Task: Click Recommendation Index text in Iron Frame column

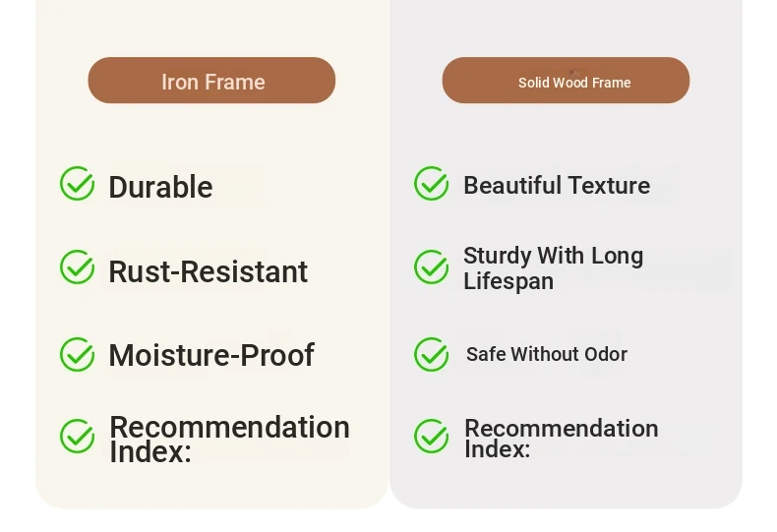Action: [229, 439]
